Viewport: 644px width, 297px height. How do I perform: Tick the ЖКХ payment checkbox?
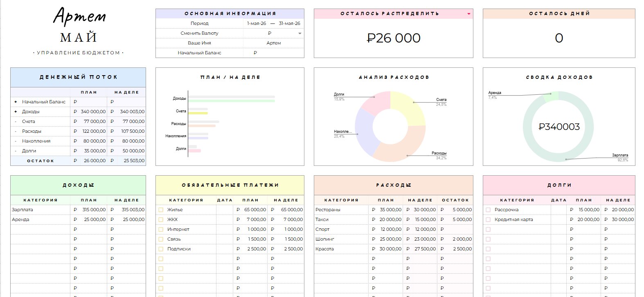[x=161, y=219]
